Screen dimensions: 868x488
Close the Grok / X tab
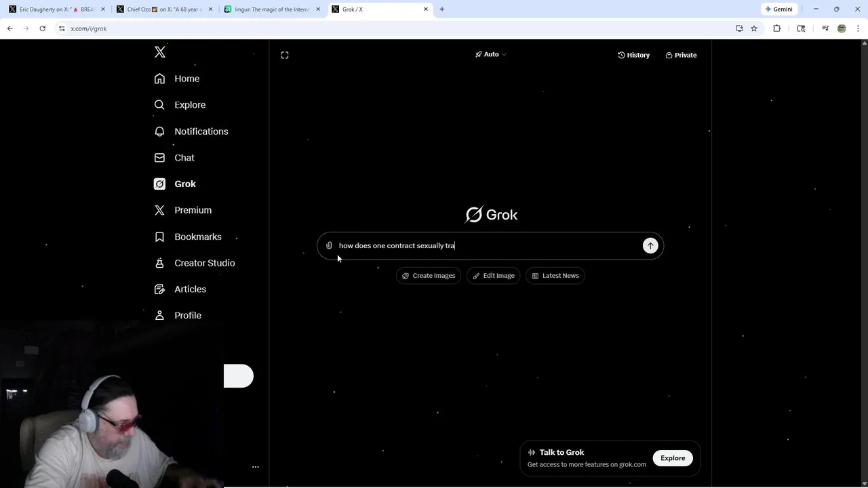426,9
